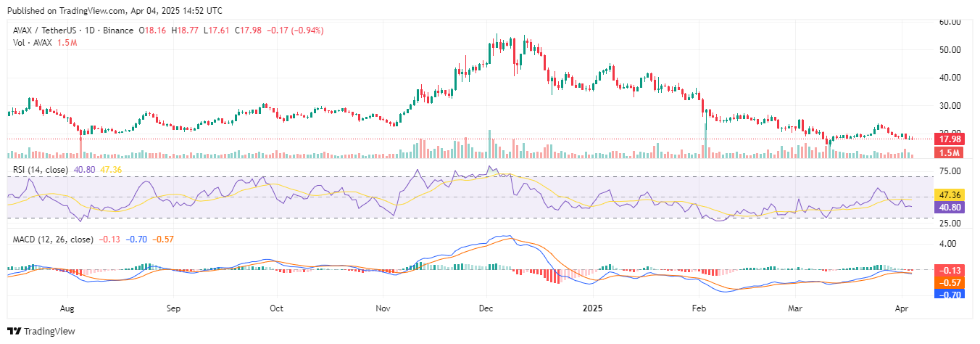Click the 60.00 level on the price axis
This screenshot has height=344, width=980.
pyautogui.click(x=950, y=22)
